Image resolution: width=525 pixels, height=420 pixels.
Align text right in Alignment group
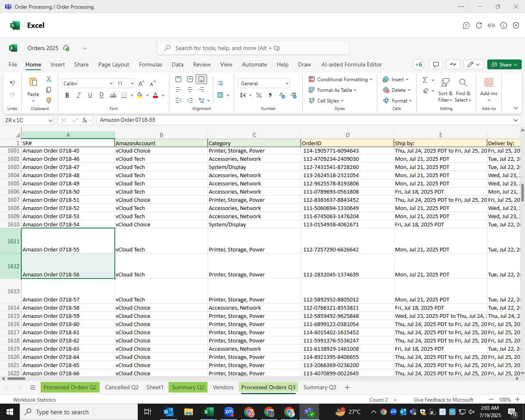coord(201,89)
